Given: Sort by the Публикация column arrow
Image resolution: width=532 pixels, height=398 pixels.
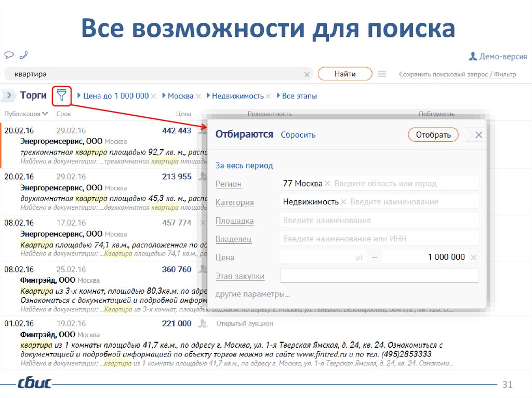Looking at the screenshot, I should [46, 114].
